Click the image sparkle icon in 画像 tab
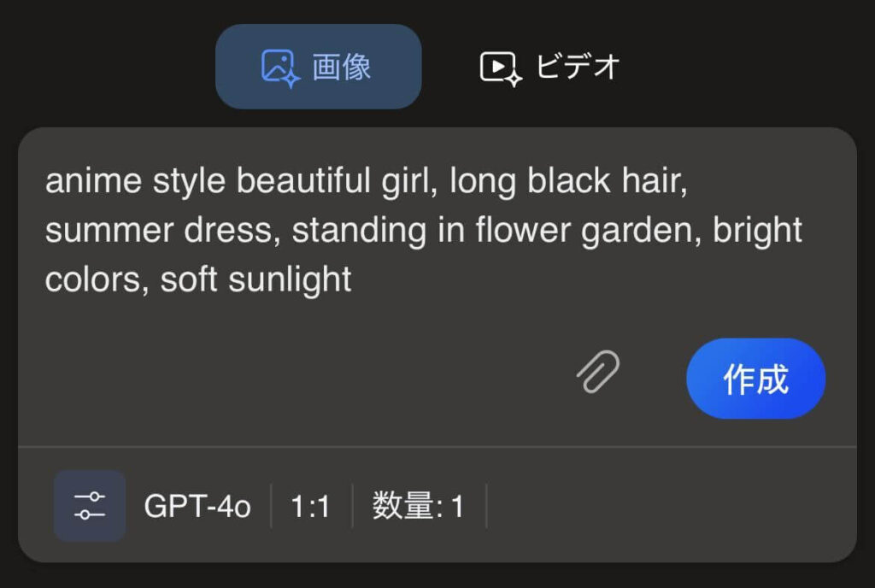 click(280, 68)
